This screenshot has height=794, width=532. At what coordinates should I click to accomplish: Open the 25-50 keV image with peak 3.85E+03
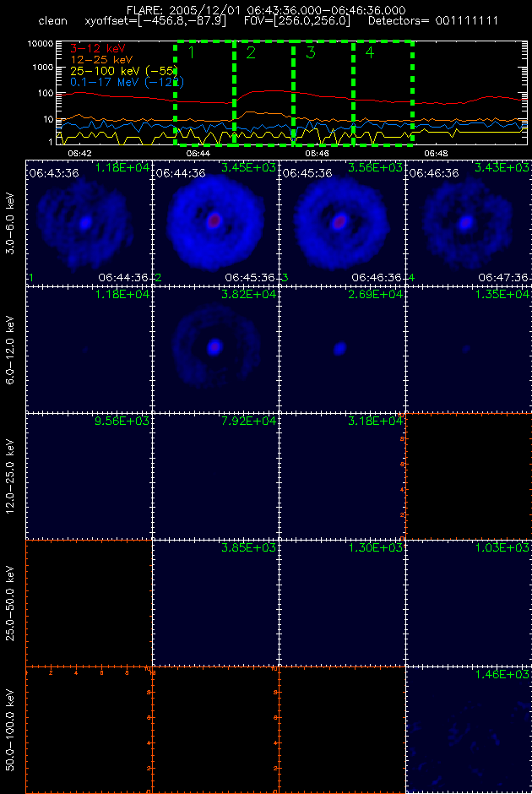tap(215, 602)
